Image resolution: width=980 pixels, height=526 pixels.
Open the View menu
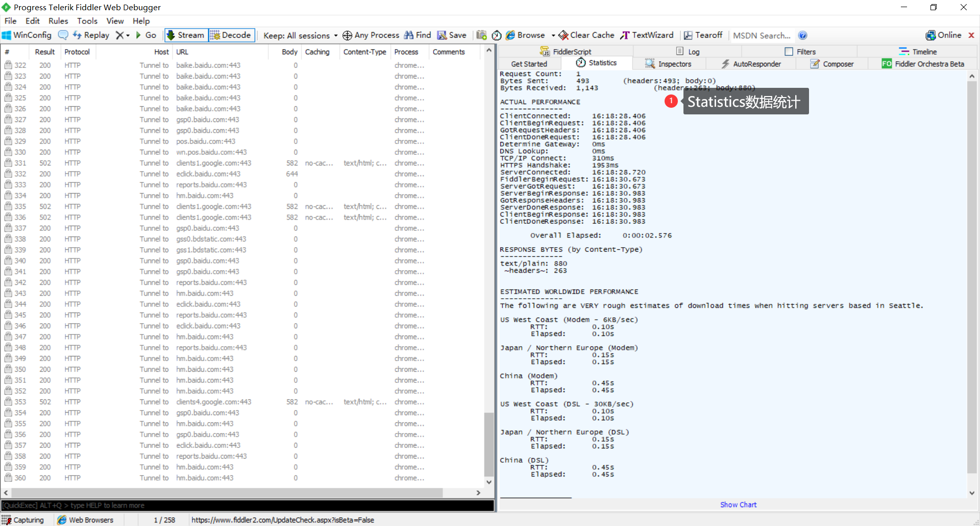[115, 21]
